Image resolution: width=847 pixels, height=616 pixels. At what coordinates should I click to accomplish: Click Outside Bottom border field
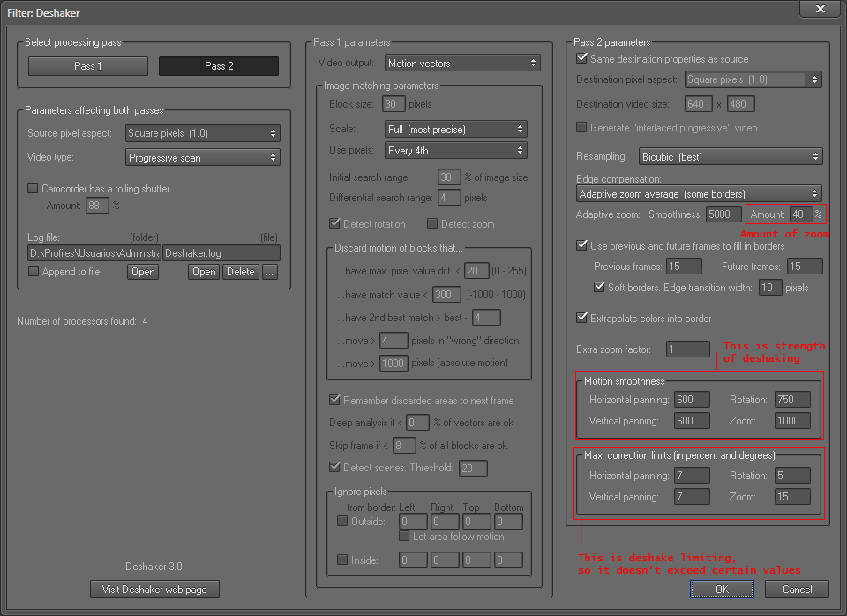pos(508,522)
